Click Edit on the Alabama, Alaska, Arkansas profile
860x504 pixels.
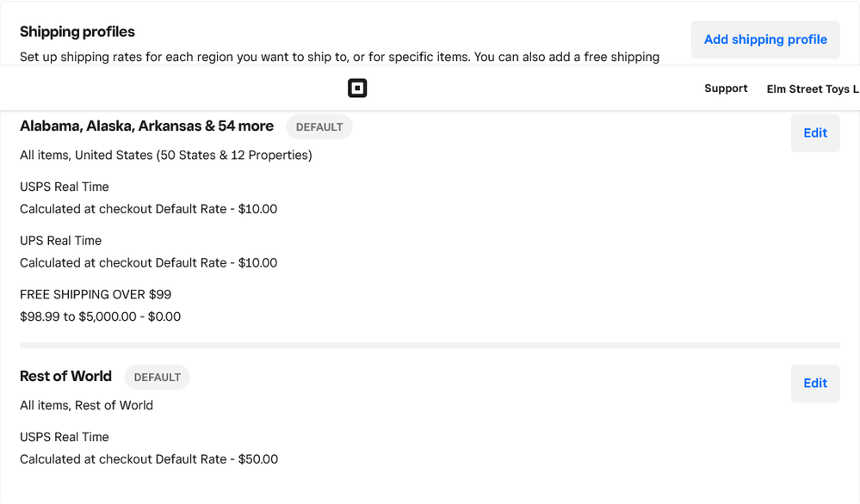(x=814, y=132)
